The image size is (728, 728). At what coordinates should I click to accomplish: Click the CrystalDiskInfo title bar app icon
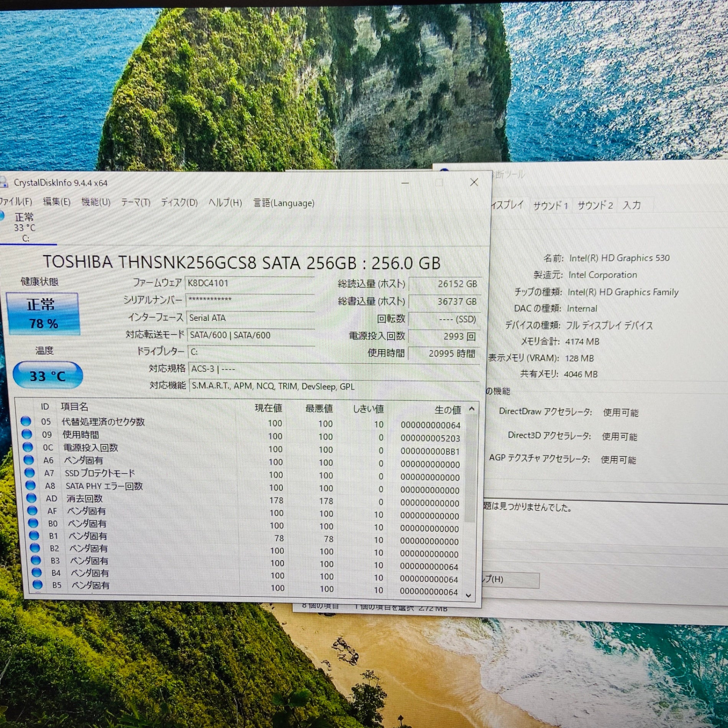click(x=4, y=182)
